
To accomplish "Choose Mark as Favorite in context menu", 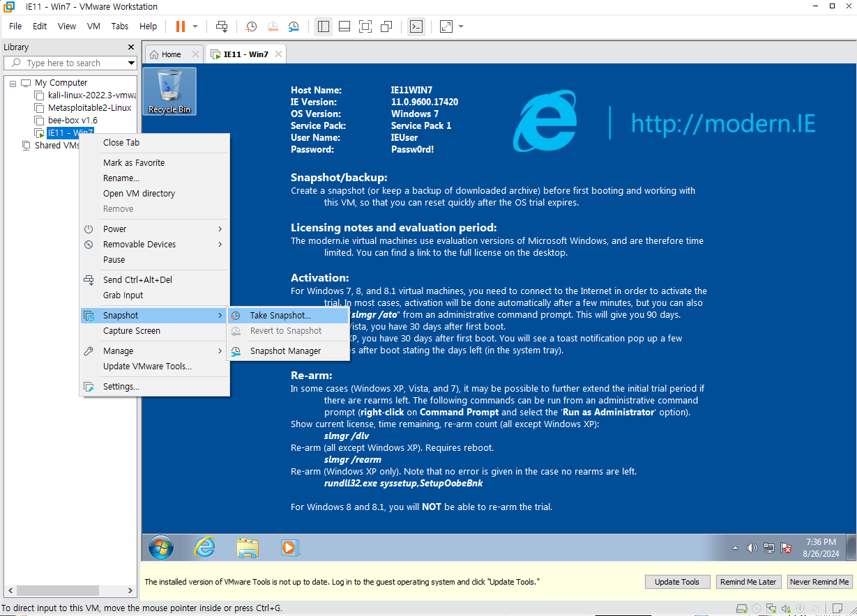I will [155, 162].
